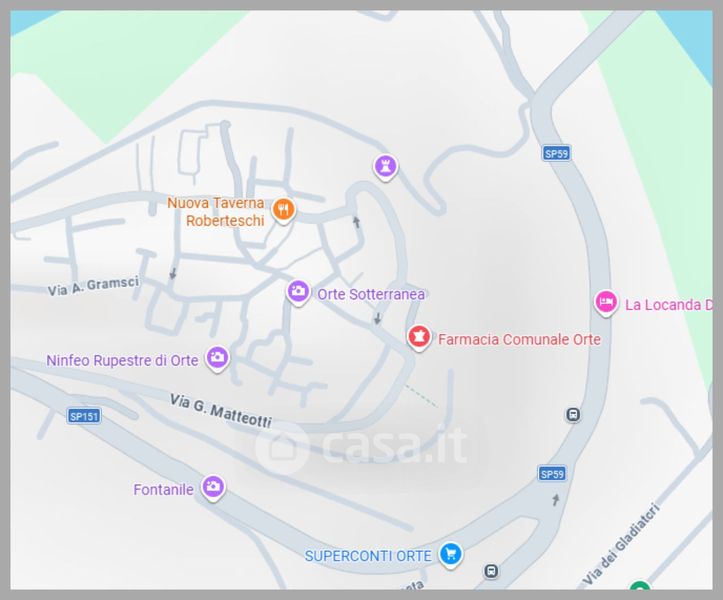Click the Fontanile camera marker

[213, 488]
